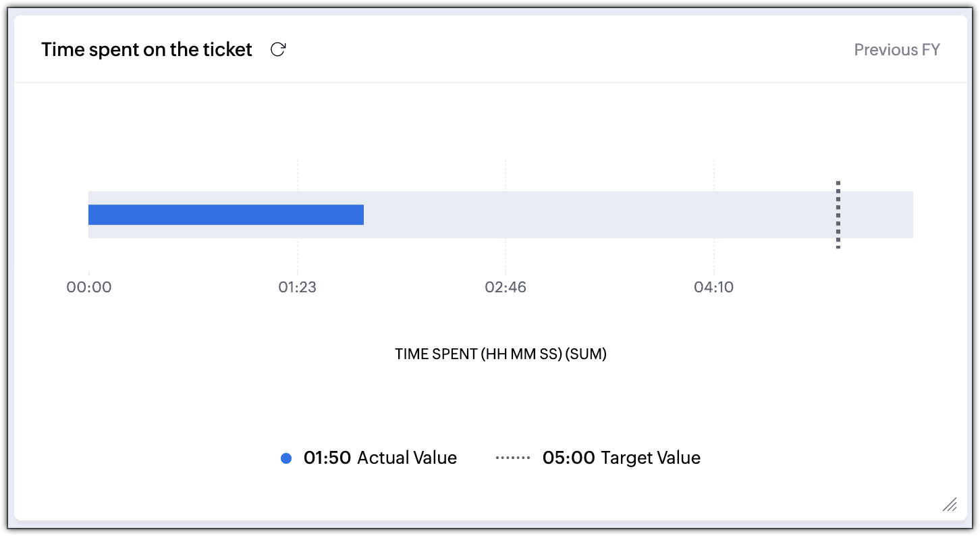Click the resize handle in the card corner
This screenshot has width=980, height=536.
point(950,504)
